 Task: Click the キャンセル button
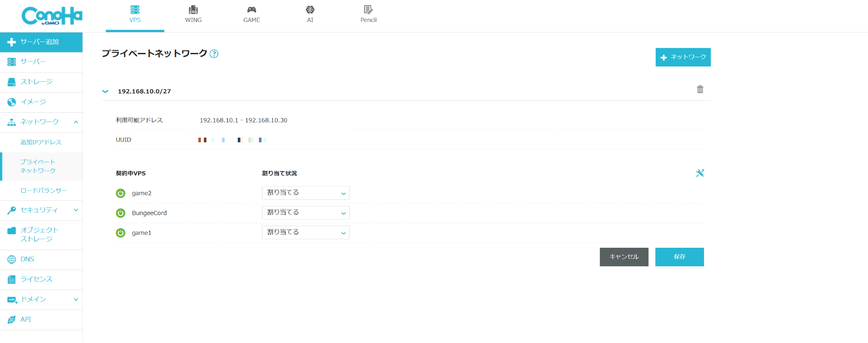(x=623, y=257)
